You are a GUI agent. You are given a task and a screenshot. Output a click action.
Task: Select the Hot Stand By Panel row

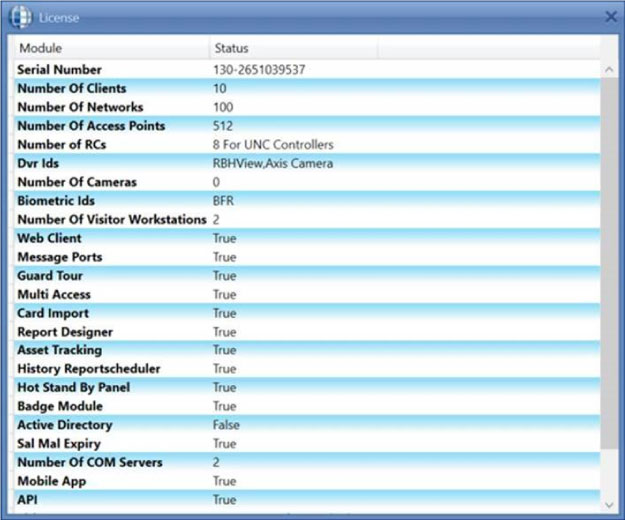pos(74,387)
